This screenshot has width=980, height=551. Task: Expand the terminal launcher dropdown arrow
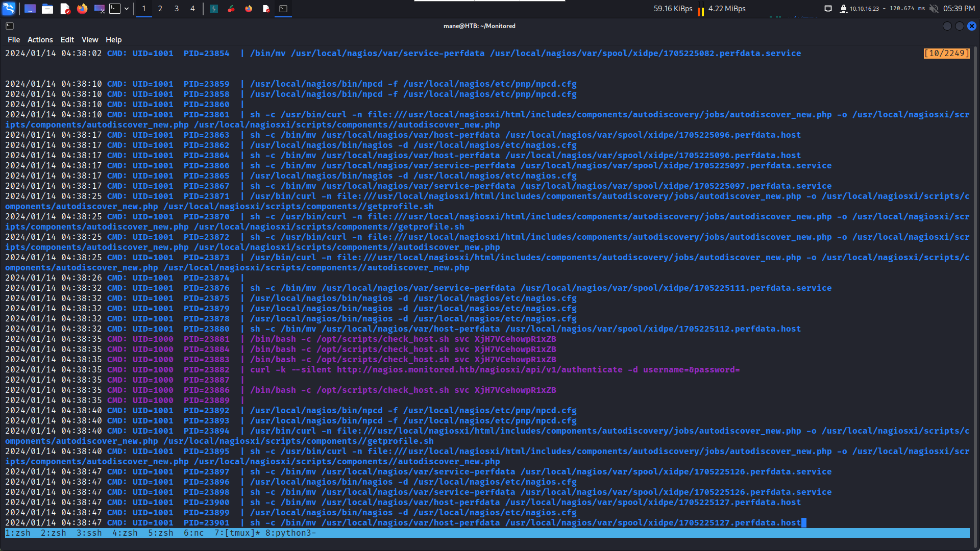click(x=127, y=9)
